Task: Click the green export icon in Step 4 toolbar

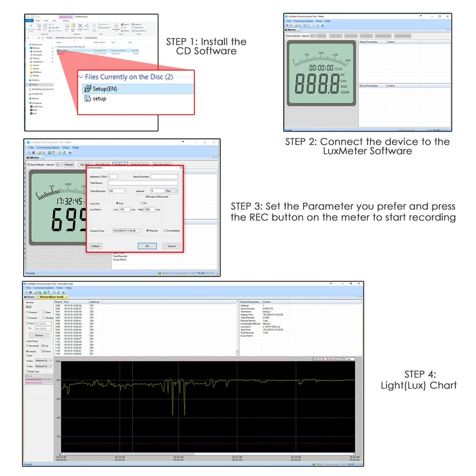Action: pyautogui.click(x=45, y=292)
